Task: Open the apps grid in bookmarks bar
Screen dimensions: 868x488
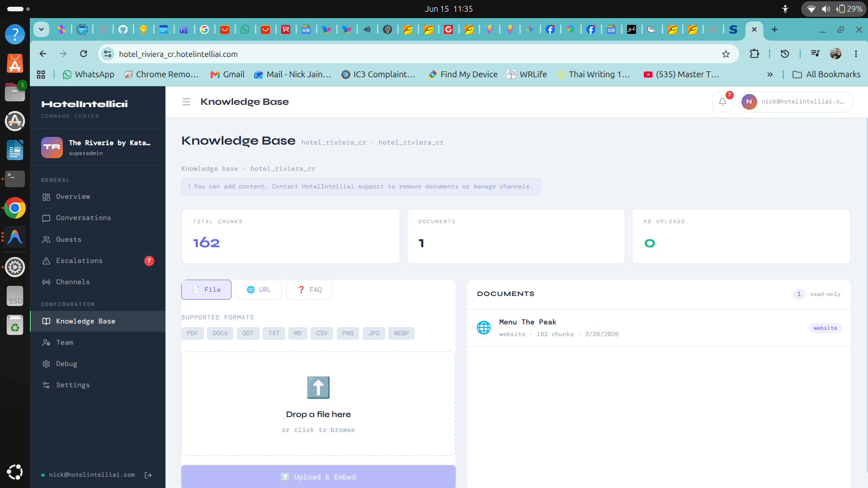Action: (x=41, y=75)
